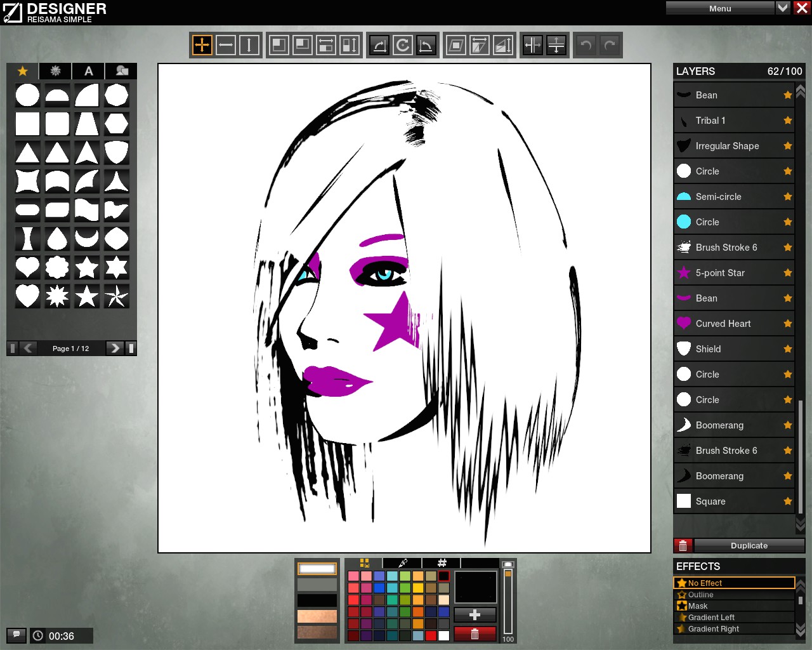Delete the layer with red trash button
Screen dimensions: 812x650
tap(683, 546)
